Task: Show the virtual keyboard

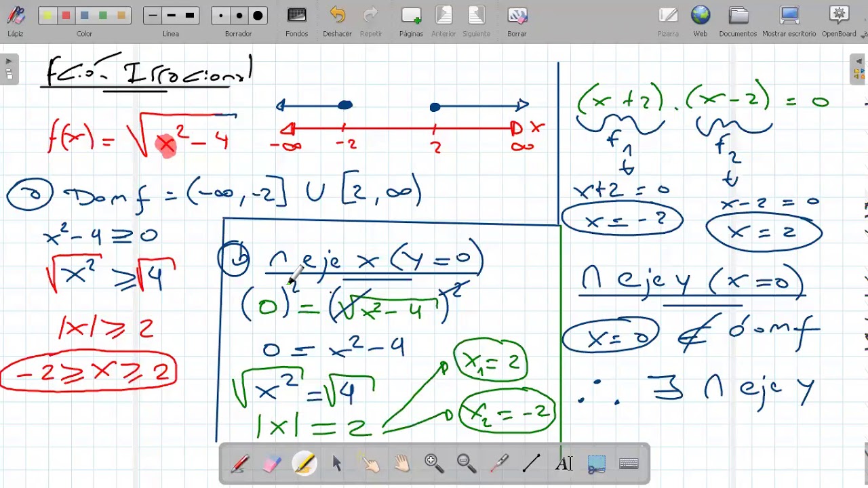Action: tap(629, 464)
